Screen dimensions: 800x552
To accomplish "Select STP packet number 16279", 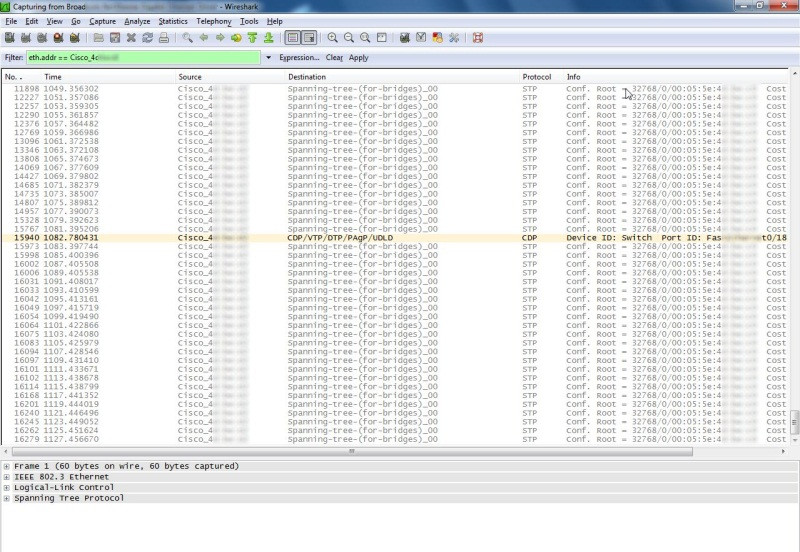I will (x=395, y=439).
